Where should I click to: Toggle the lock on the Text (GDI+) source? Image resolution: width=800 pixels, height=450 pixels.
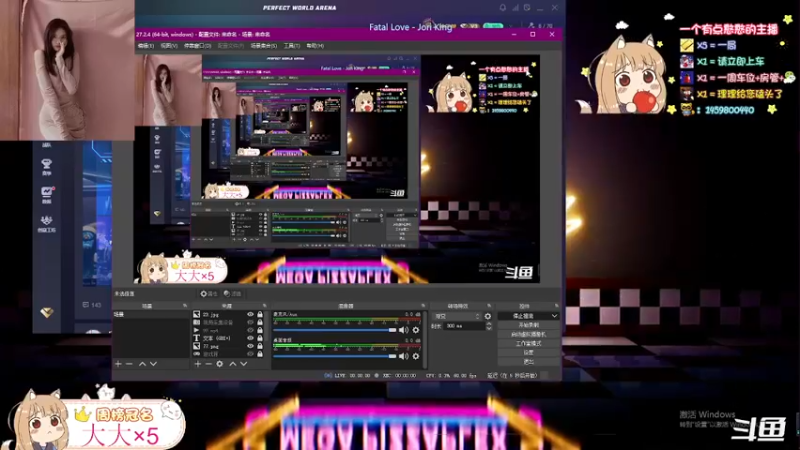pyautogui.click(x=260, y=338)
